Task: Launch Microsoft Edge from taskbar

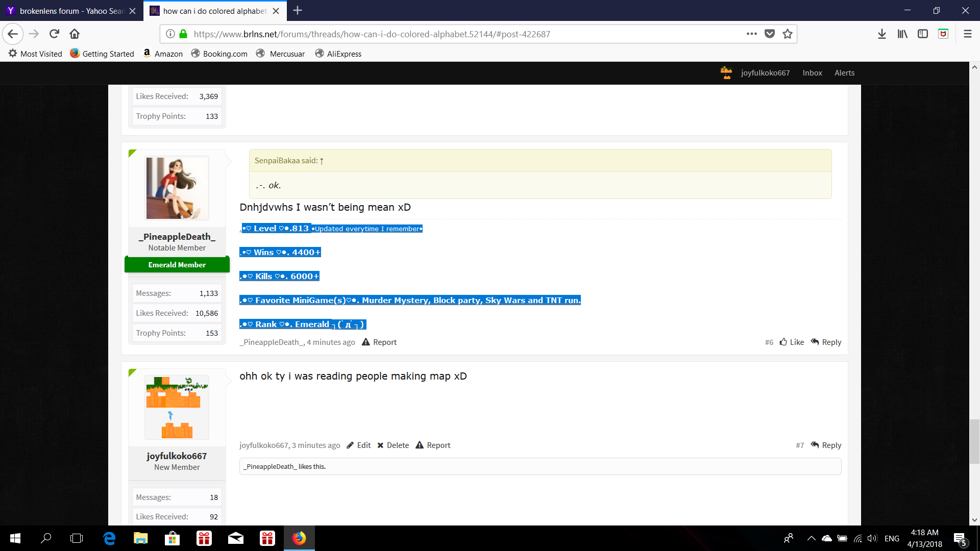Action: click(x=109, y=538)
